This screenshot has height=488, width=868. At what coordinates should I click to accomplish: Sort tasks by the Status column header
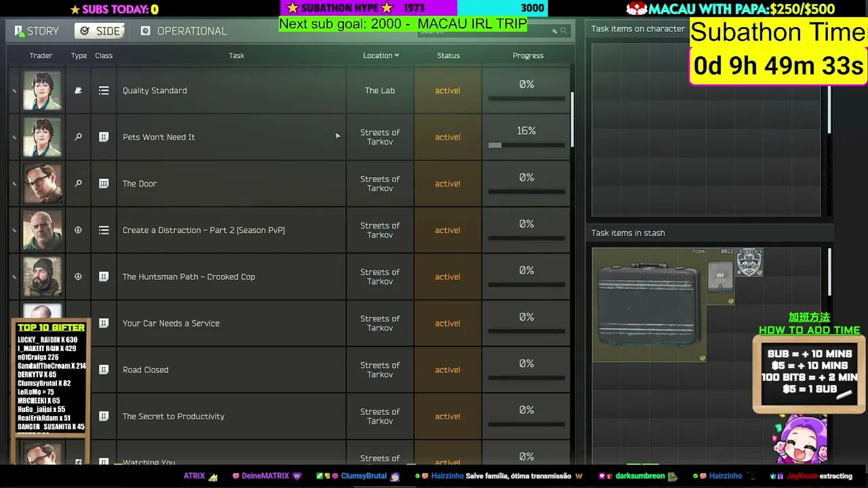448,56
